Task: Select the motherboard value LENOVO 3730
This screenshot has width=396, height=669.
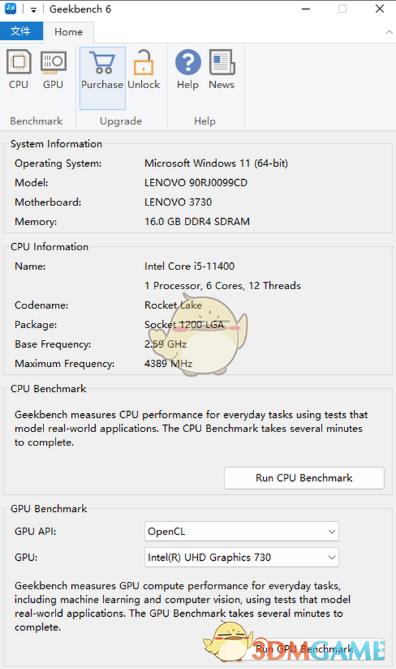Action: (x=178, y=202)
